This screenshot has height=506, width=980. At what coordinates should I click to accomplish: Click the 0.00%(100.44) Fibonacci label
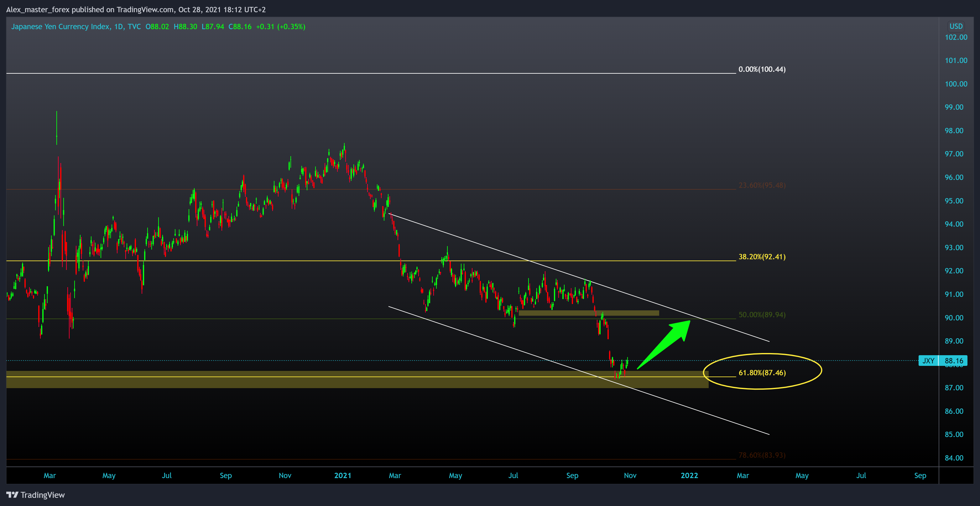point(762,69)
